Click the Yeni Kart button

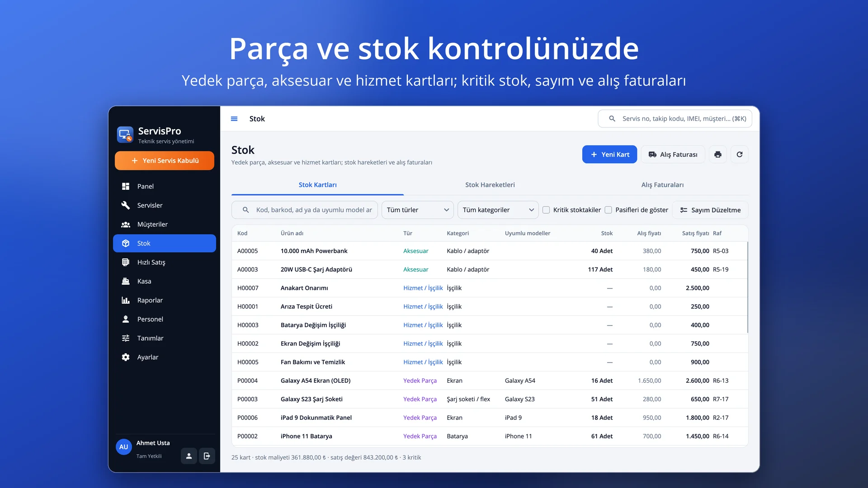[x=609, y=155]
